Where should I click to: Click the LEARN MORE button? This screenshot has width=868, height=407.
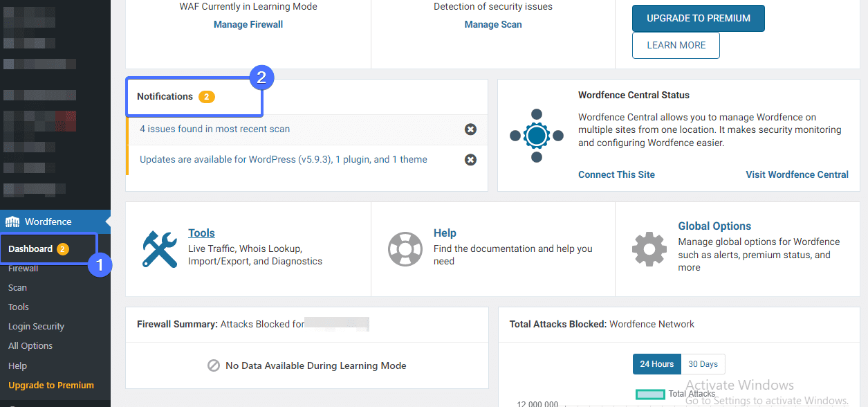676,45
